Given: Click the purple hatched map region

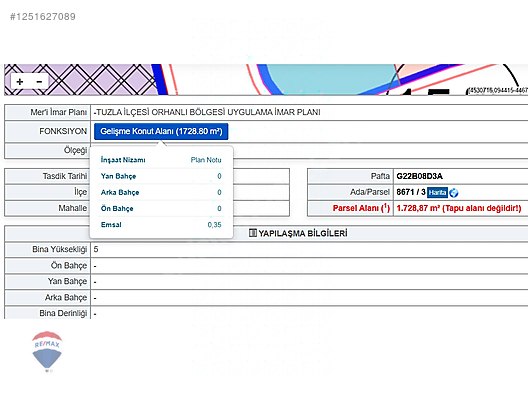Looking at the screenshot, I should pos(81,79).
